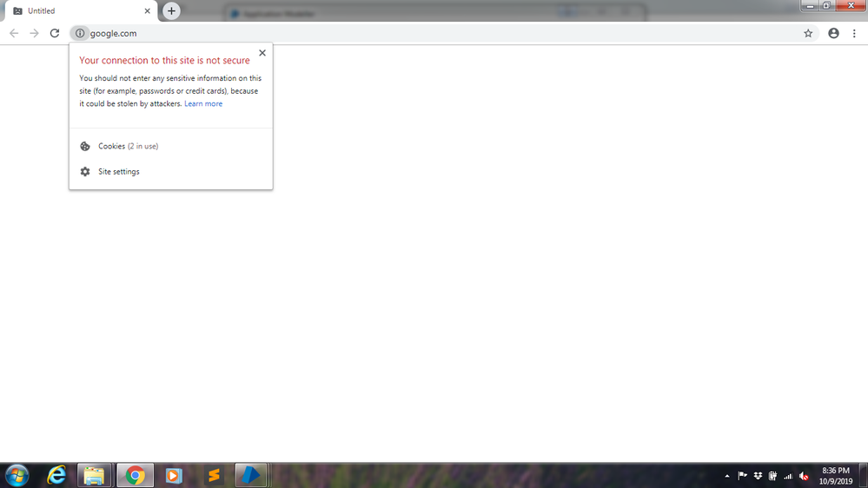The height and width of the screenshot is (488, 868).
Task: Open the Dropbox tray icon
Action: (x=758, y=476)
